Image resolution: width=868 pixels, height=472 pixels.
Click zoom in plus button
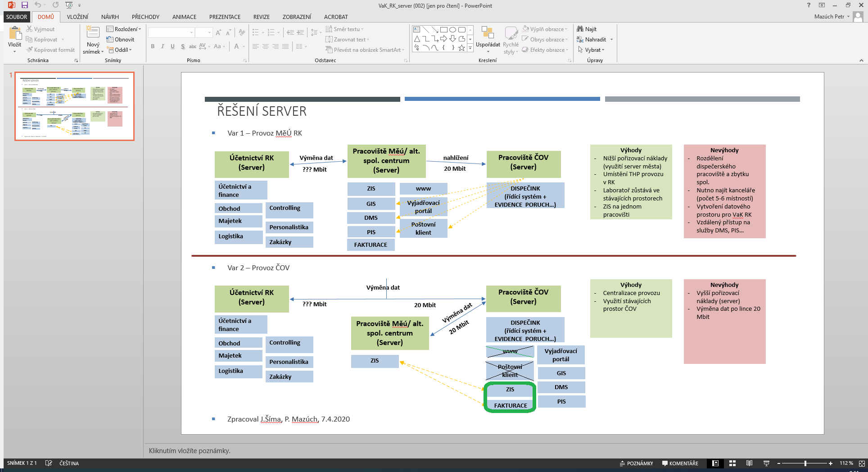pyautogui.click(x=831, y=463)
